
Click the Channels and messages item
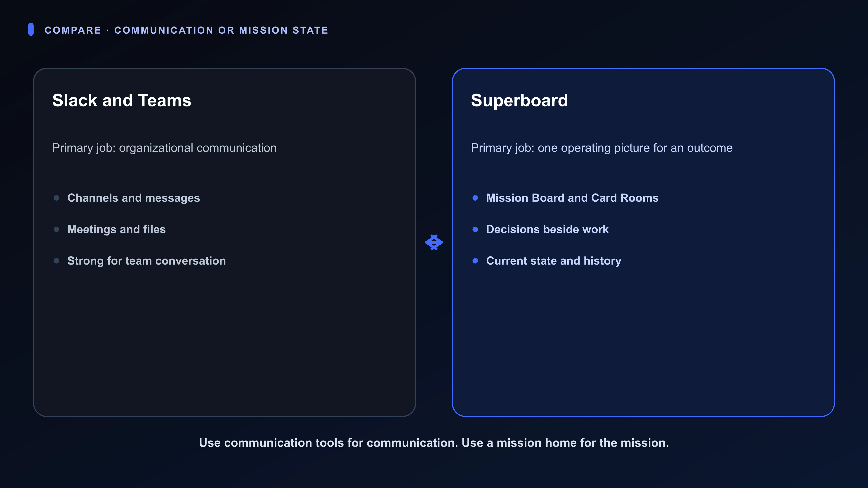tap(133, 198)
